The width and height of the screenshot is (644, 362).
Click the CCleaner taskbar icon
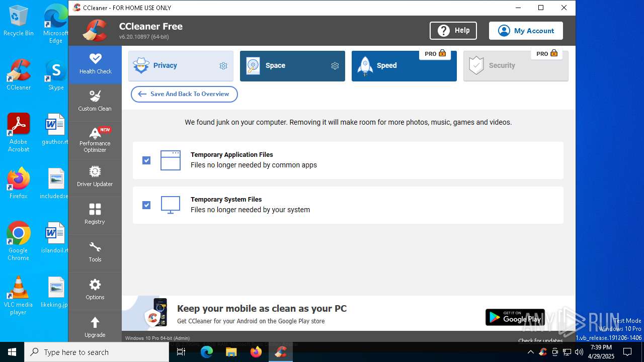pos(281,352)
